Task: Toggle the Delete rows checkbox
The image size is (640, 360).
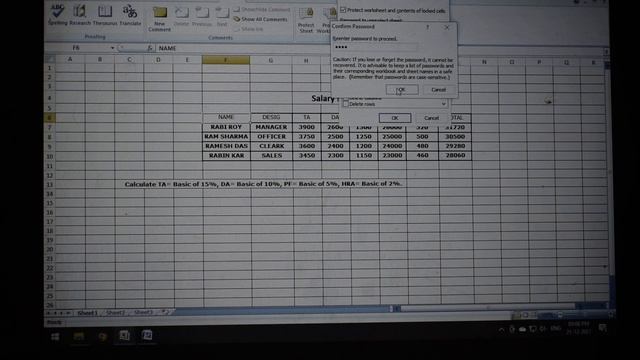Action: point(346,104)
